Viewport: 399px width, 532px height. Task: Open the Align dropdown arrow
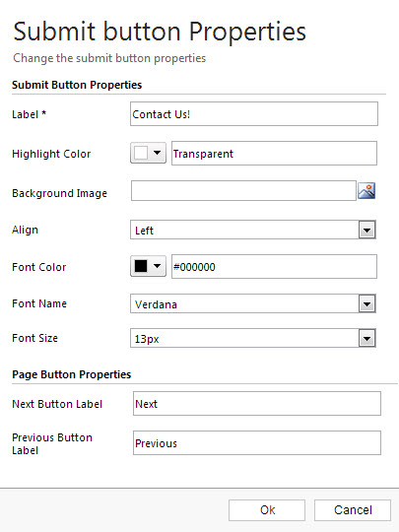click(x=366, y=231)
